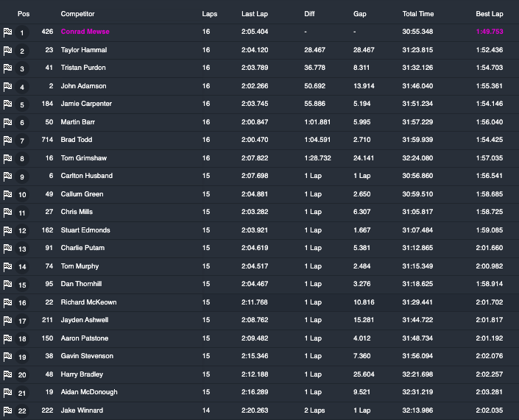Click the finish flag icon beside Taylor Hammal

[7, 51]
